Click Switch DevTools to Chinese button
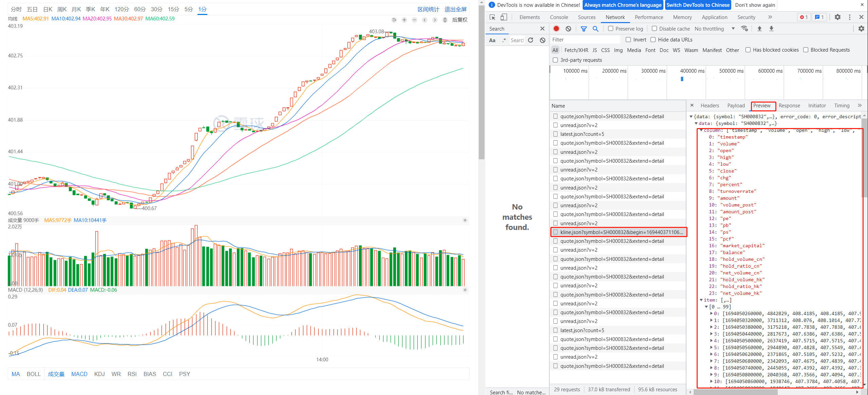 [698, 5]
